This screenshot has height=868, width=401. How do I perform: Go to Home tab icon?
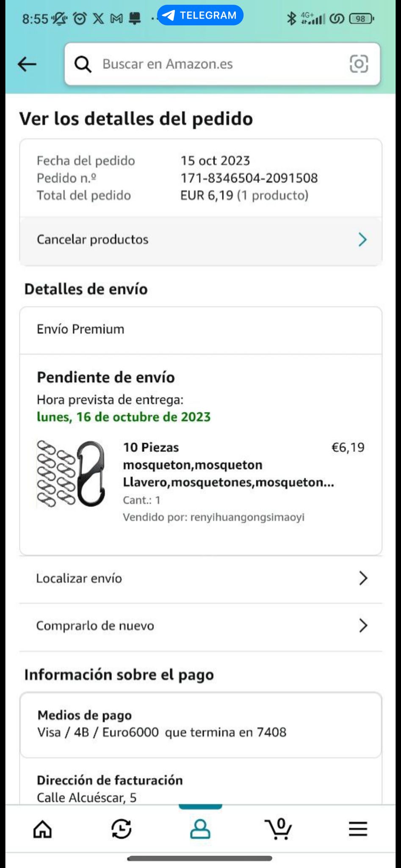[x=42, y=829]
